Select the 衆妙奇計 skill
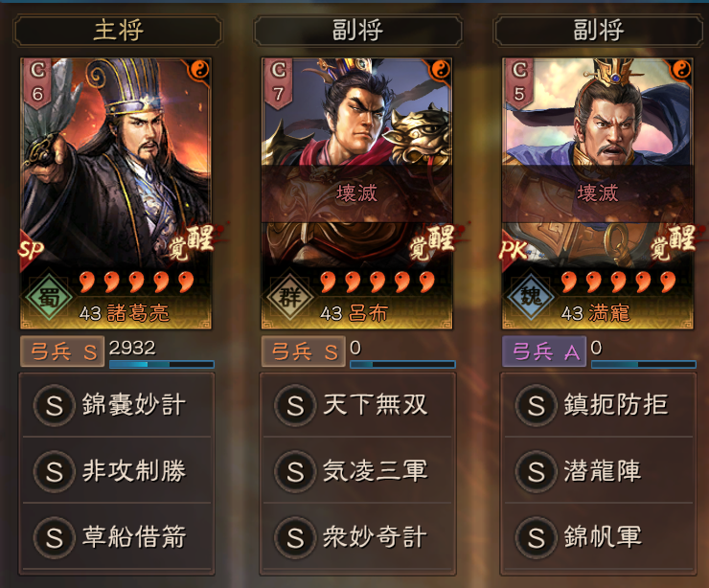The image size is (709, 588). [x=357, y=536]
